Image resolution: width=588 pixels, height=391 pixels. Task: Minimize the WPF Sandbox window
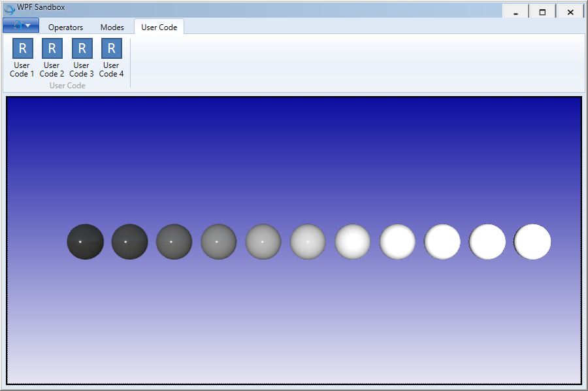coord(515,12)
